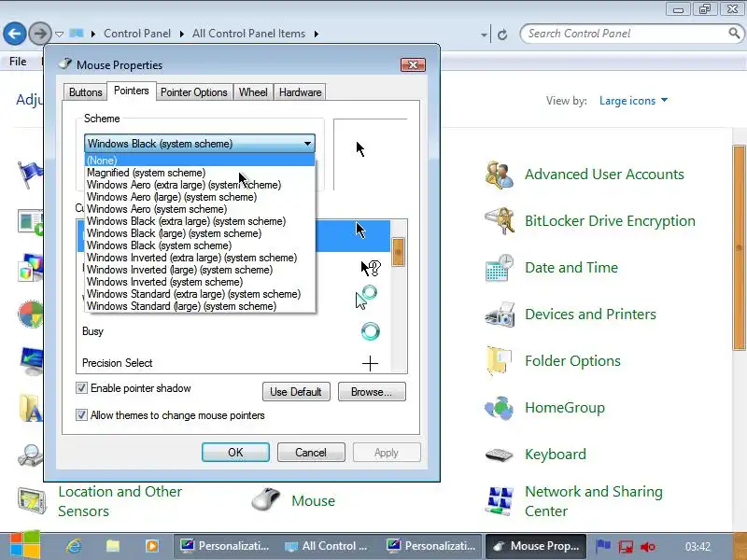This screenshot has height=560, width=747.
Task: Click the Control Panel window scrollbar thumb
Action: (740, 247)
